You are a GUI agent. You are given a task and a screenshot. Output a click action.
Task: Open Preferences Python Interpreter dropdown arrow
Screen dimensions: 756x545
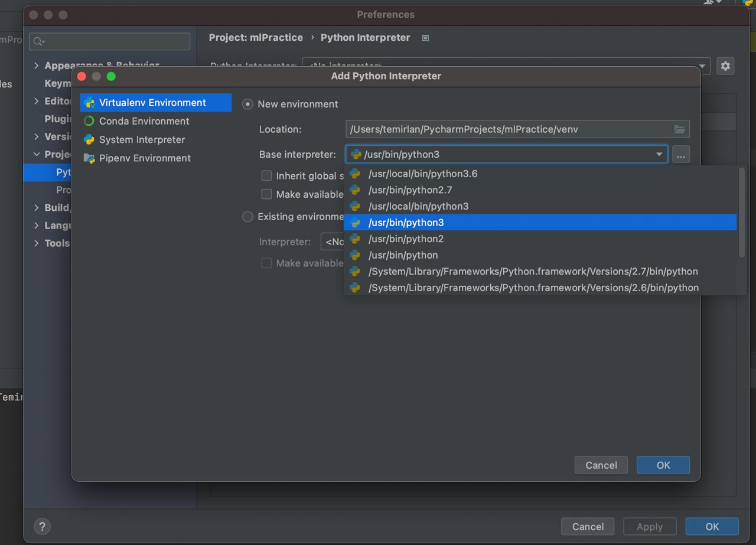point(703,66)
